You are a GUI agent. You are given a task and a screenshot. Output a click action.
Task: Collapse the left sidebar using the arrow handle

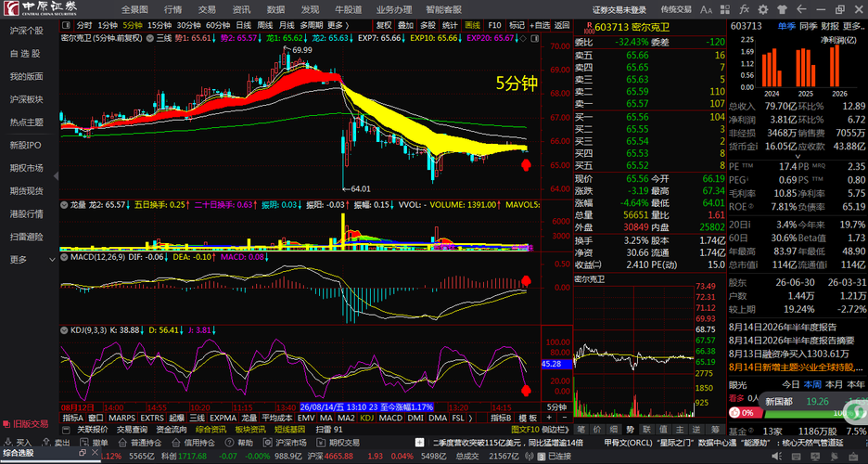point(56,176)
